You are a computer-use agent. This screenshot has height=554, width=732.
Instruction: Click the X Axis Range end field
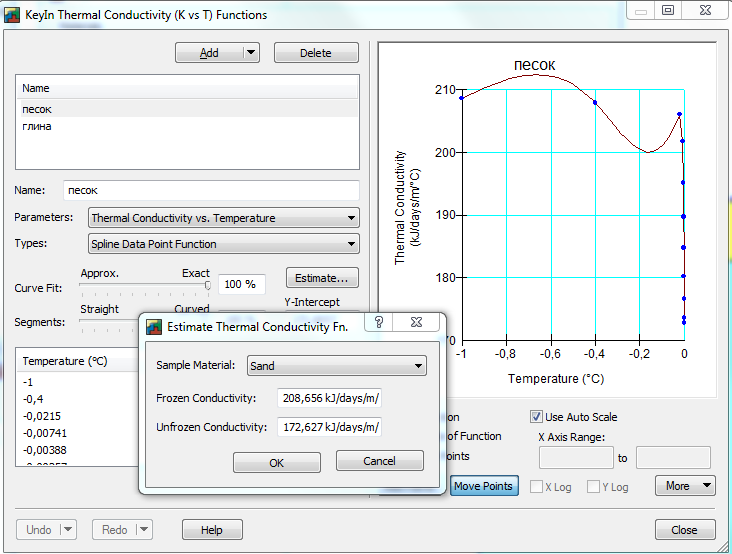click(673, 457)
